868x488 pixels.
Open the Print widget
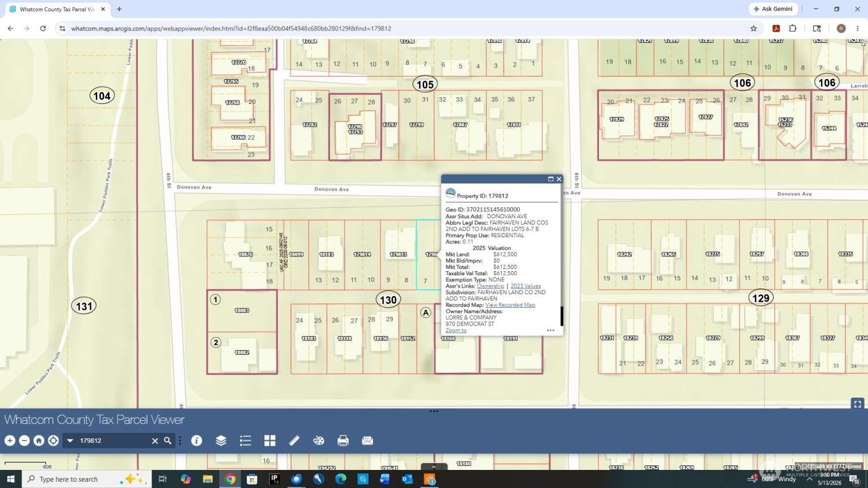click(x=343, y=441)
